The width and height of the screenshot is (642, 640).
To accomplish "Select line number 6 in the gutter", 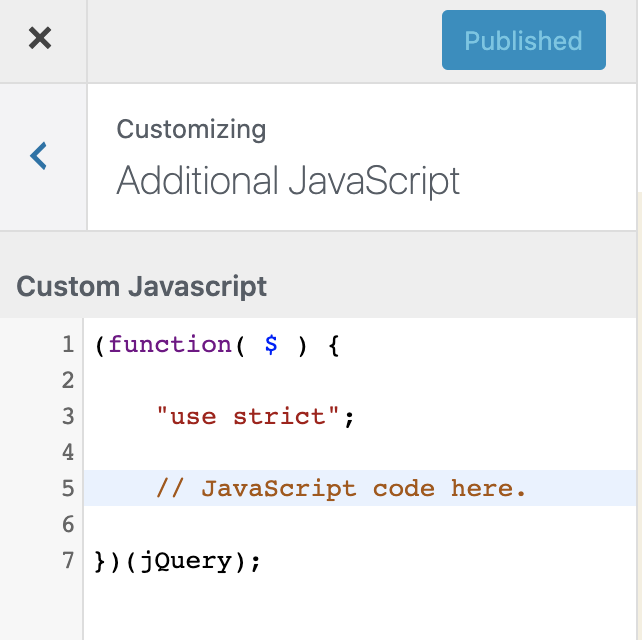I will 68,525.
